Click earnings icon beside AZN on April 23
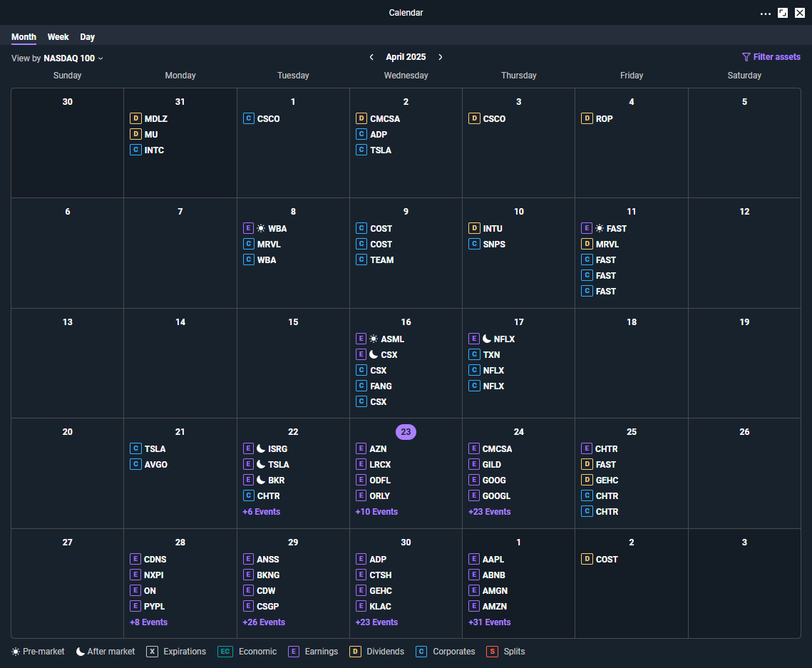The image size is (812, 668). point(361,449)
